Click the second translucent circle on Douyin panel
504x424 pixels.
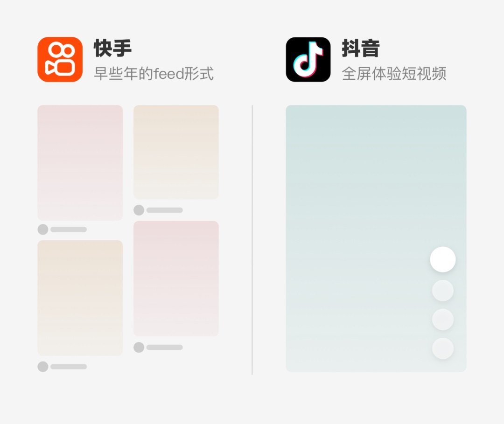pos(443,291)
